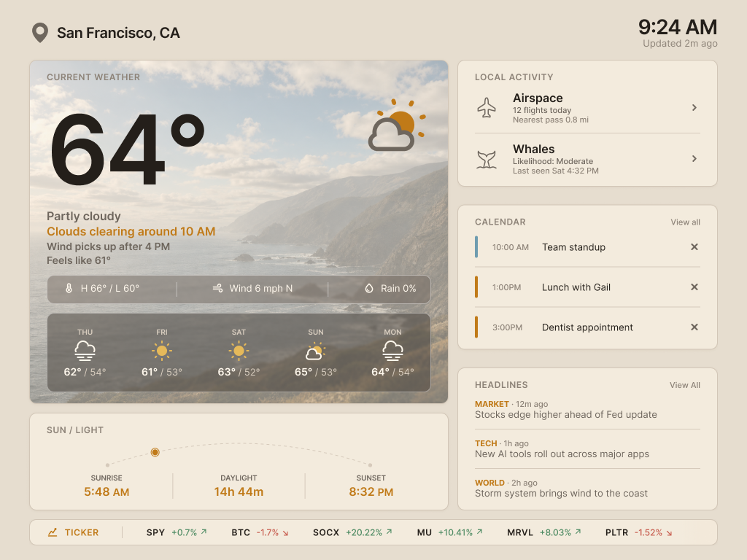Click the BTC -1.7% value
This screenshot has height=560, width=747.
[x=268, y=532]
